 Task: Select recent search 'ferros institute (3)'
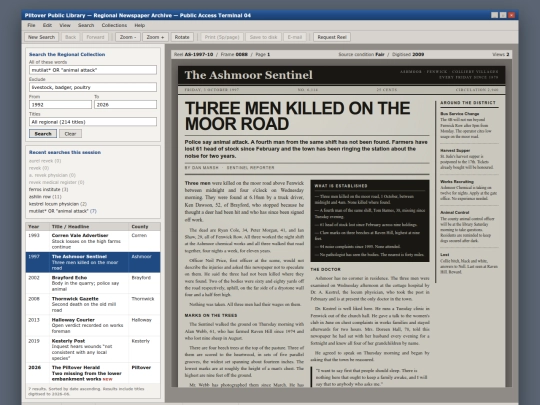click(49, 189)
